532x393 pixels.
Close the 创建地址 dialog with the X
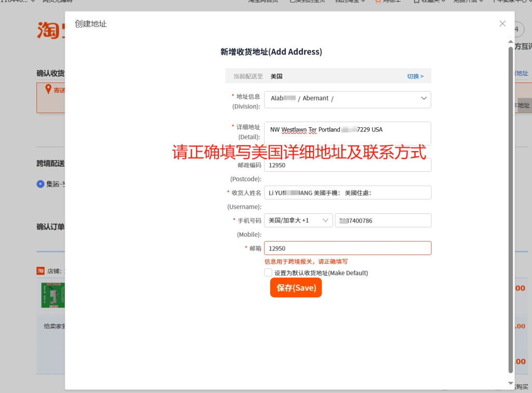click(502, 24)
